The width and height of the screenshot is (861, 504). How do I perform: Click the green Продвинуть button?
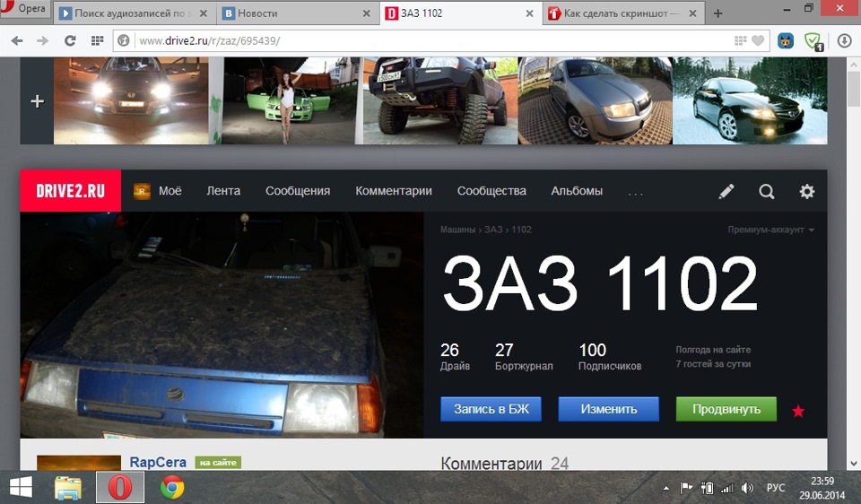[726, 409]
